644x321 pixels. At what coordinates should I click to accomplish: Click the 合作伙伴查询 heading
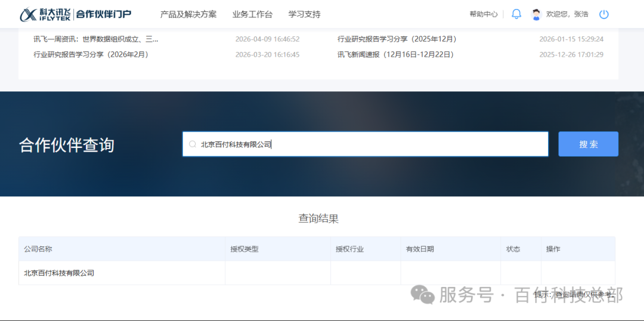(67, 145)
